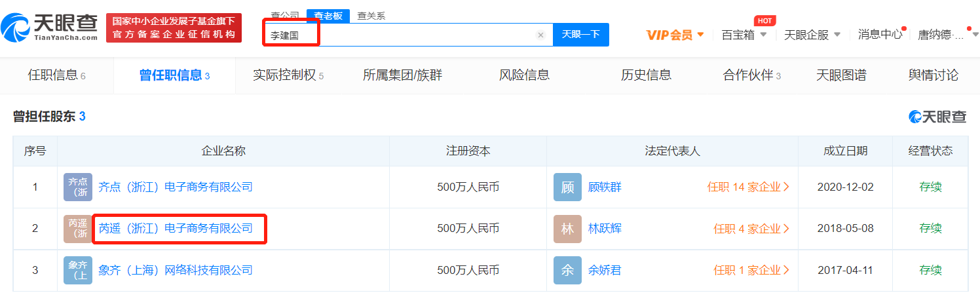Expand the 天眼企服 dropdown menu

[x=812, y=35]
